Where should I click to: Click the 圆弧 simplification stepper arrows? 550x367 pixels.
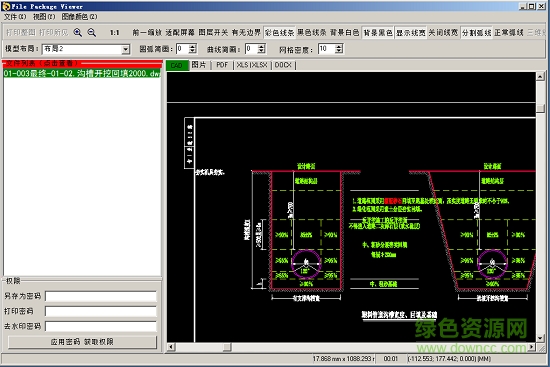(192, 49)
